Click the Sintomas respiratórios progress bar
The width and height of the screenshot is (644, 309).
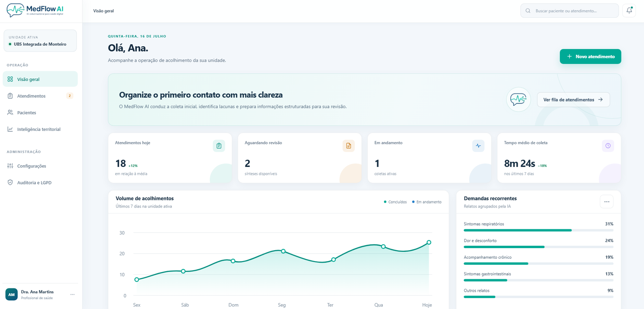pyautogui.click(x=539, y=230)
